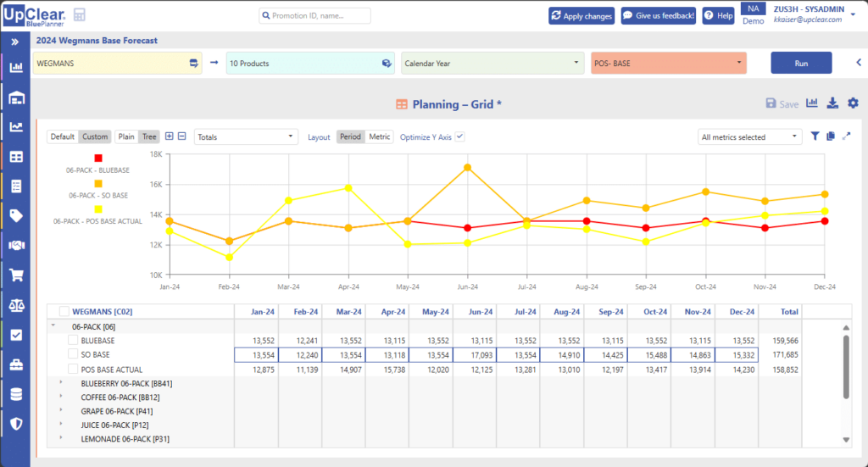This screenshot has width=868, height=467.
Task: Select the Plain list mode
Action: (x=126, y=136)
